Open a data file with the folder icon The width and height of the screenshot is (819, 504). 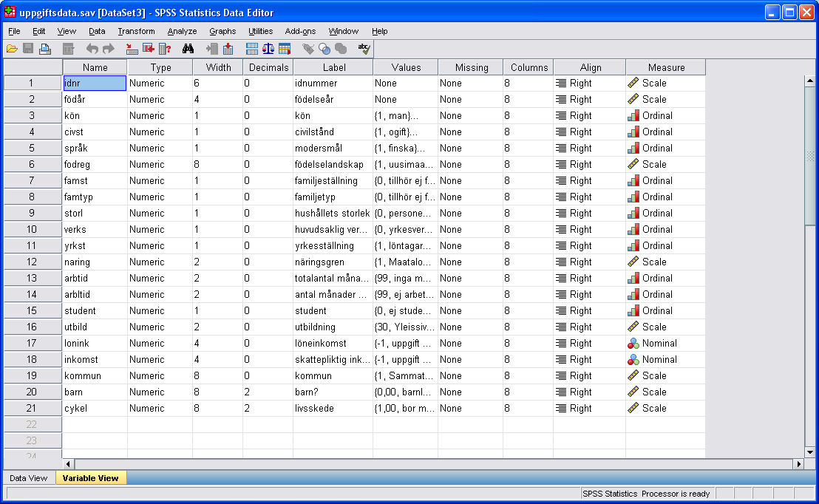point(12,49)
